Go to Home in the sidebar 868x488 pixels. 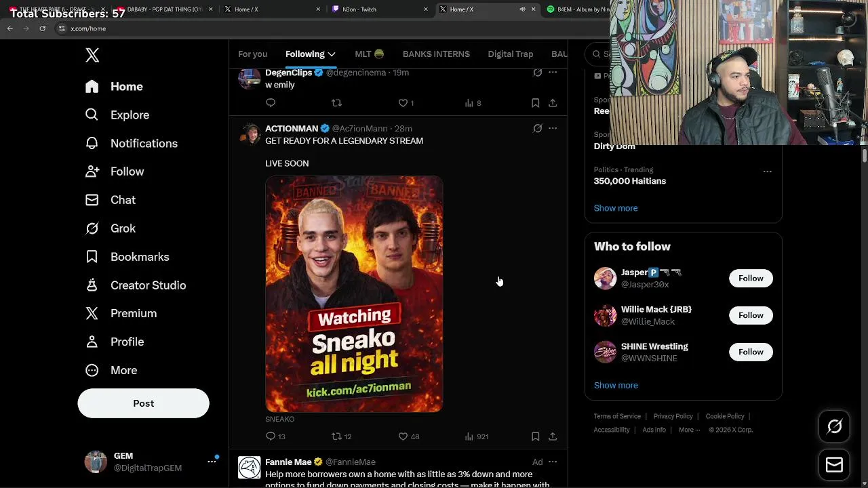point(114,87)
